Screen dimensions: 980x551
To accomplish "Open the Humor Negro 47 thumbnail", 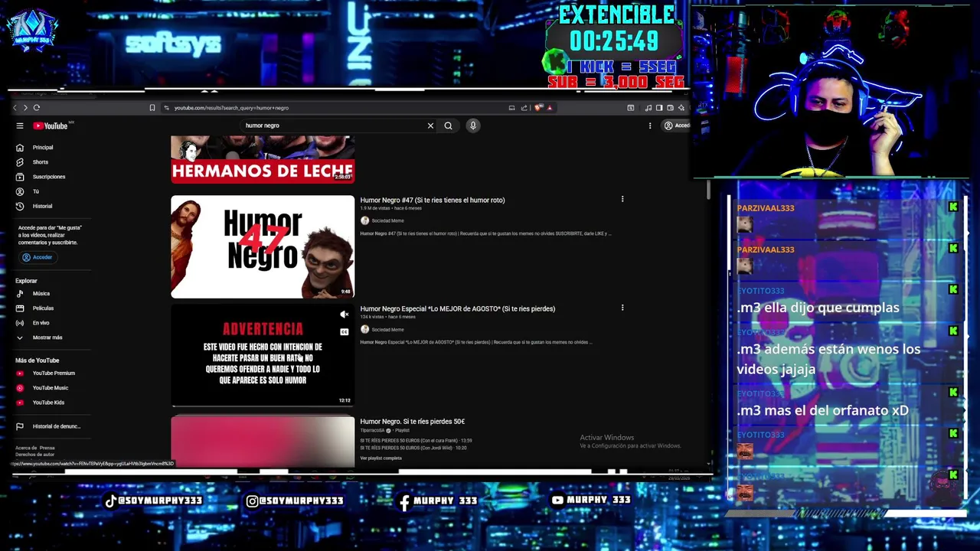I will click(x=263, y=246).
